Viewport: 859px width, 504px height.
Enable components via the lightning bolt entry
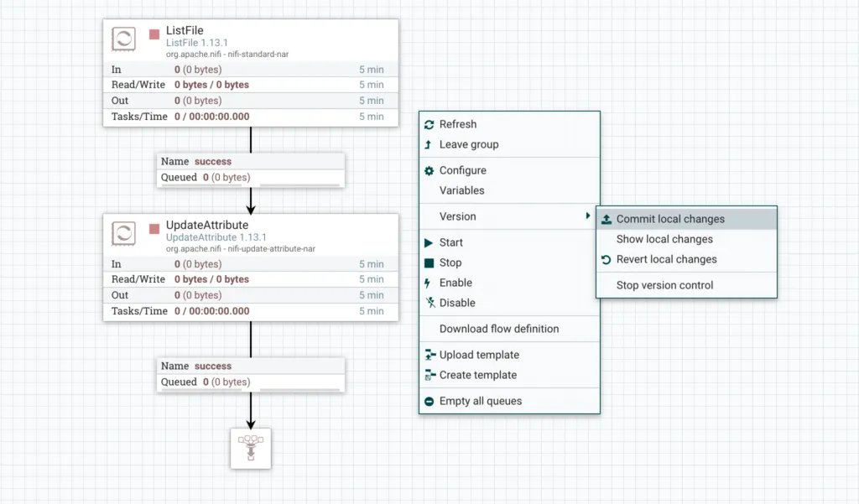pyautogui.click(x=456, y=283)
